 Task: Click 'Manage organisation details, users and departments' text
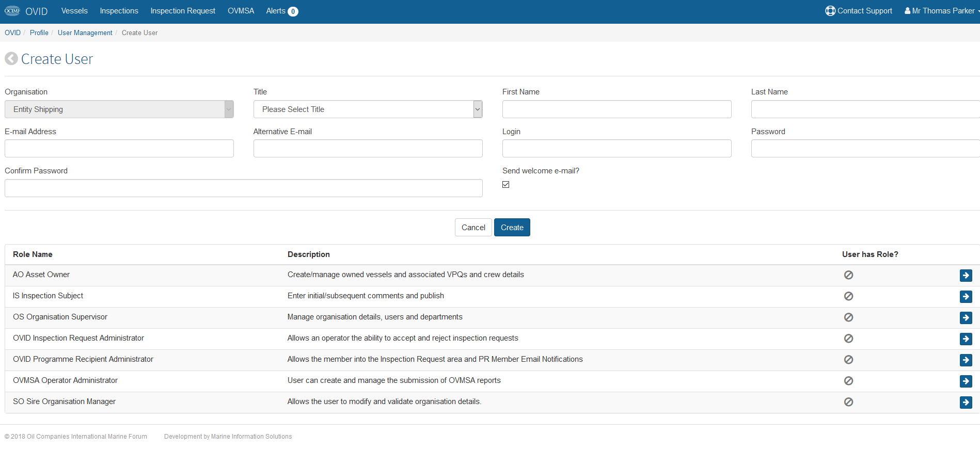[x=375, y=317]
